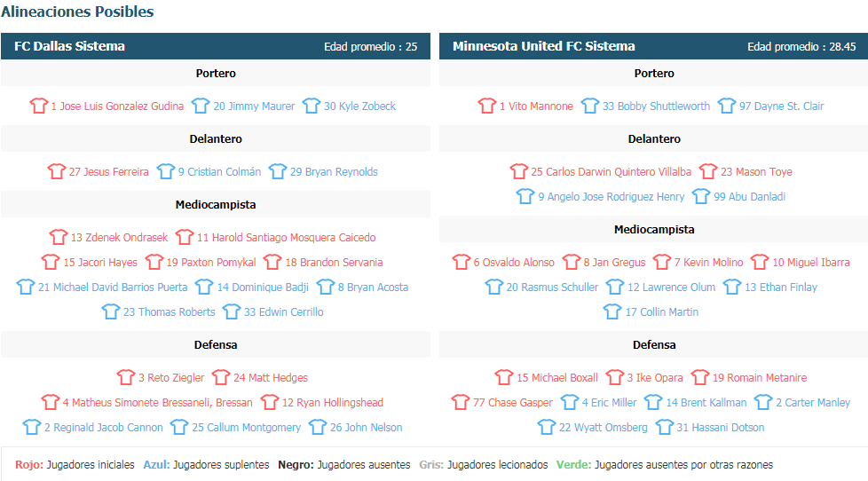
Task: Open player Carlos Darwin Quintero Villalba
Action: click(x=612, y=171)
